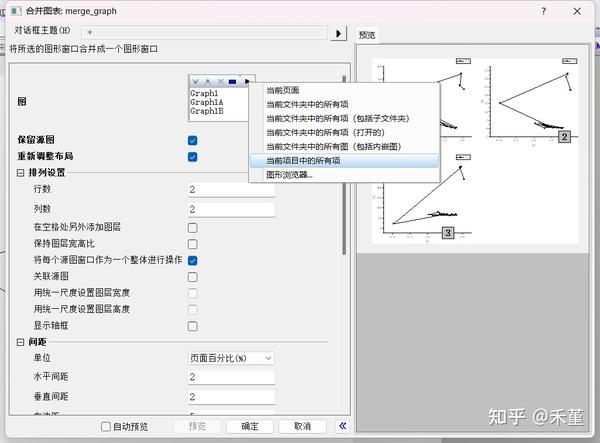Click the remove X icon above the graph list
Image resolution: width=600 pixels, height=443 pixels.
(x=220, y=81)
